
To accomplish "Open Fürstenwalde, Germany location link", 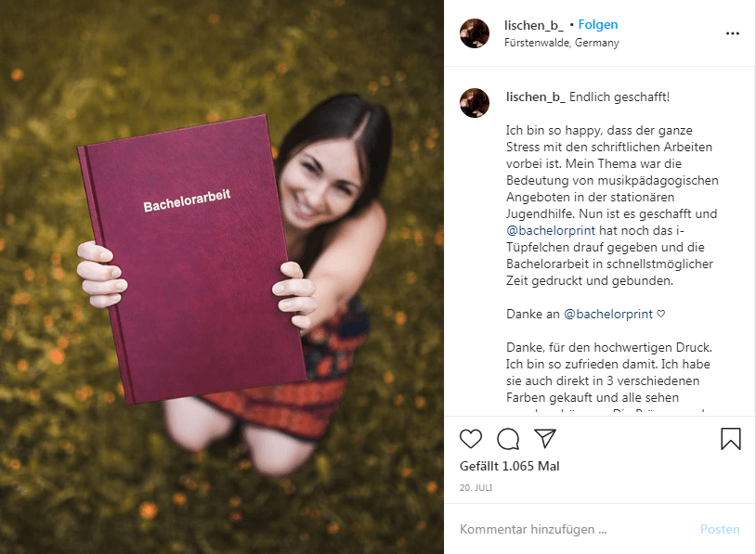I will tap(562, 43).
